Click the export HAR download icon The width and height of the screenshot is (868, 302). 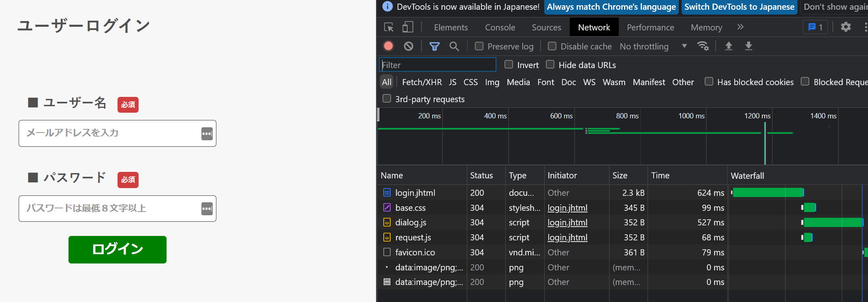pyautogui.click(x=748, y=46)
